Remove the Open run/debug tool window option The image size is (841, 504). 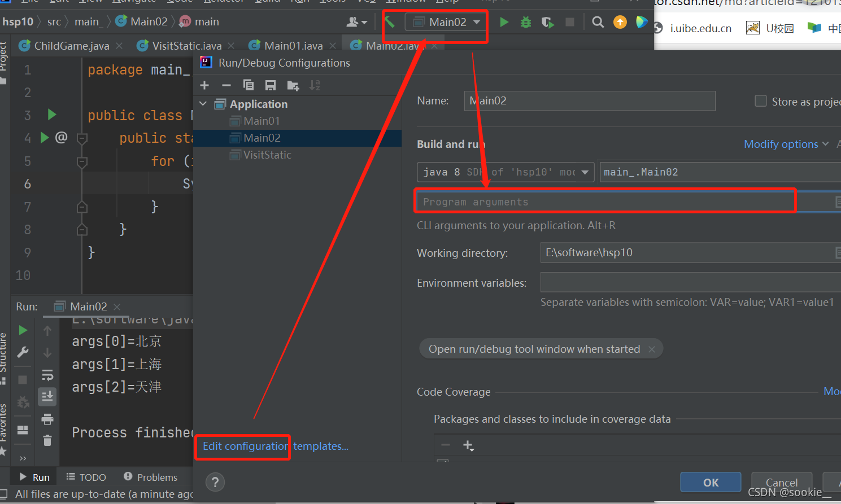pyautogui.click(x=652, y=349)
